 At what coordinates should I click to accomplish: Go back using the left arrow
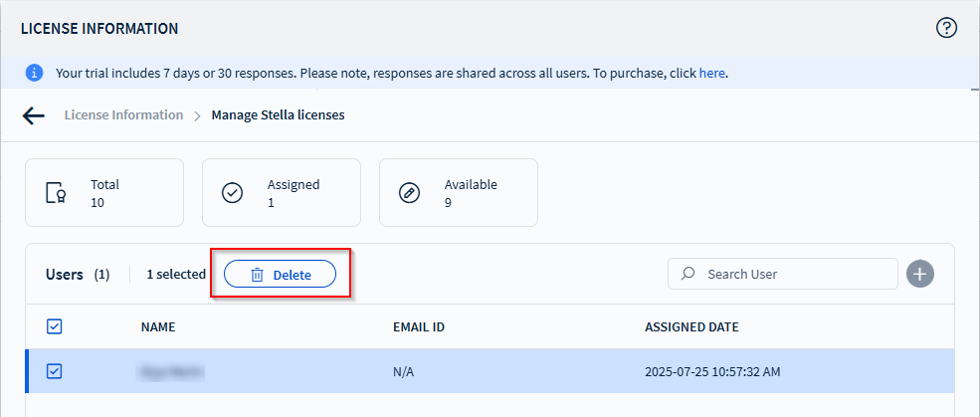coord(34,115)
